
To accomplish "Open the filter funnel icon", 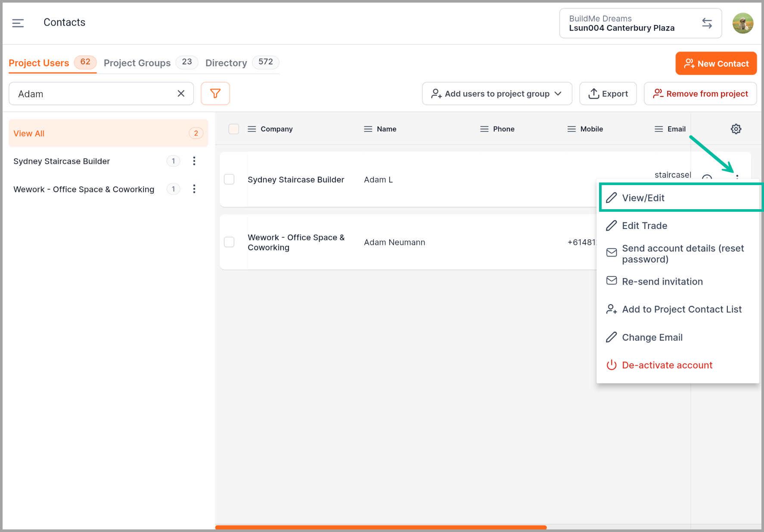I will (215, 93).
